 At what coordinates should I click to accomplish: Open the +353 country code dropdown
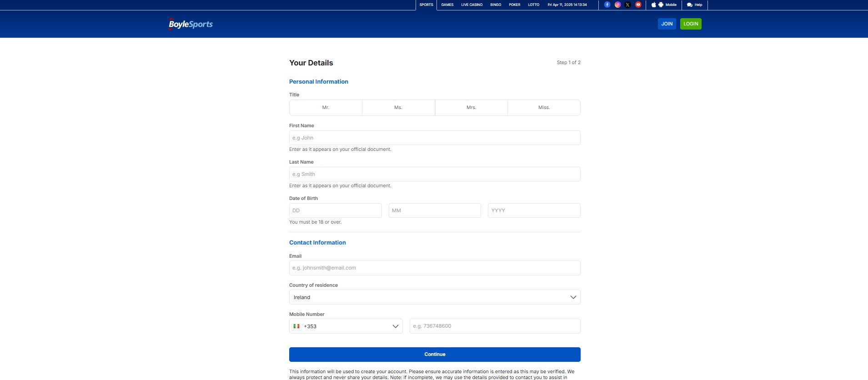346,326
